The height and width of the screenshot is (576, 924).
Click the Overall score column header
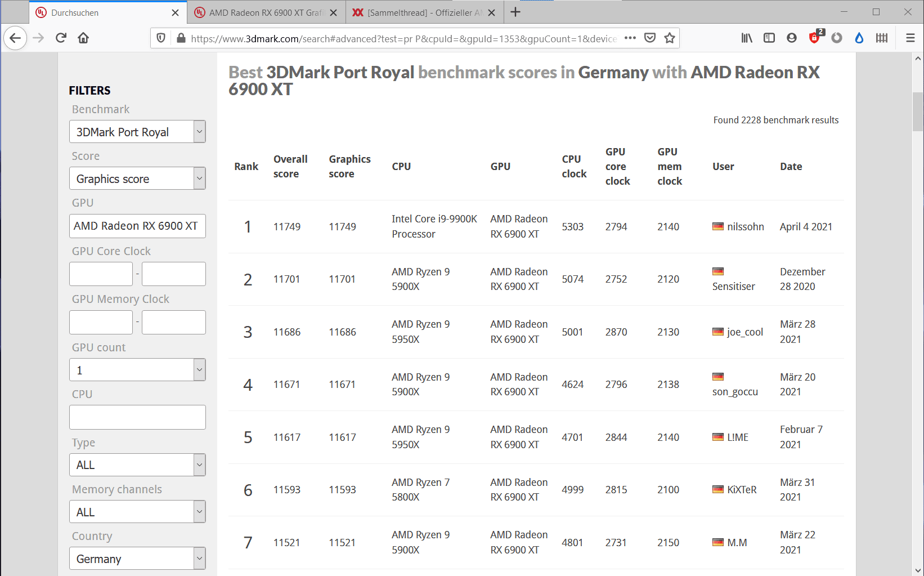coord(290,166)
